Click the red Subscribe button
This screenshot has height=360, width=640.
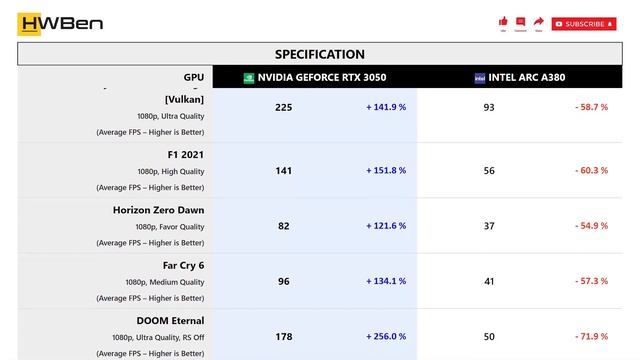[x=584, y=24]
